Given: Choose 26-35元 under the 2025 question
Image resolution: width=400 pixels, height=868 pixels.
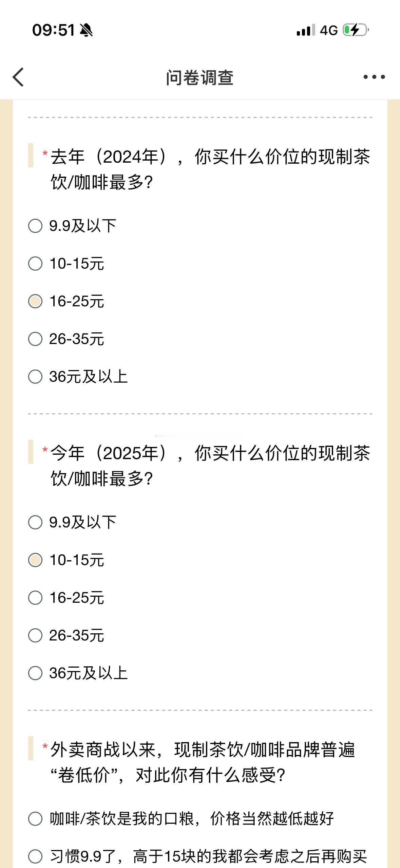Looking at the screenshot, I should pos(35,636).
